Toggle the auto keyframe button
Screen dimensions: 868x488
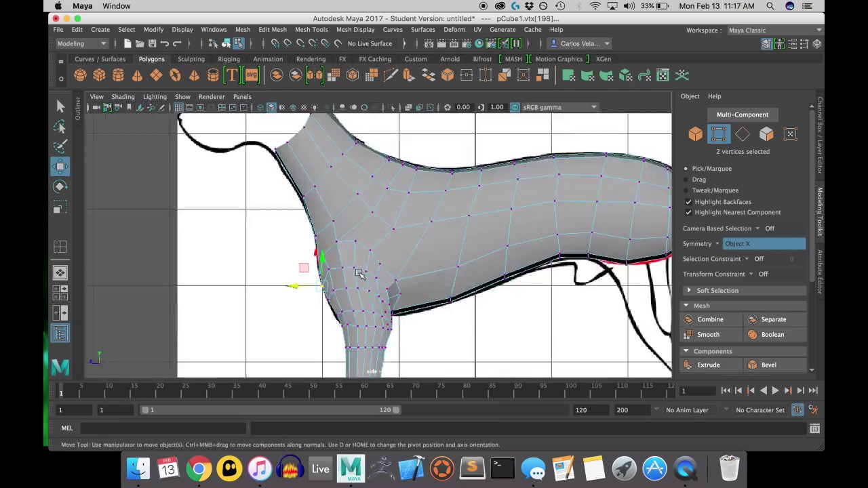coord(797,410)
